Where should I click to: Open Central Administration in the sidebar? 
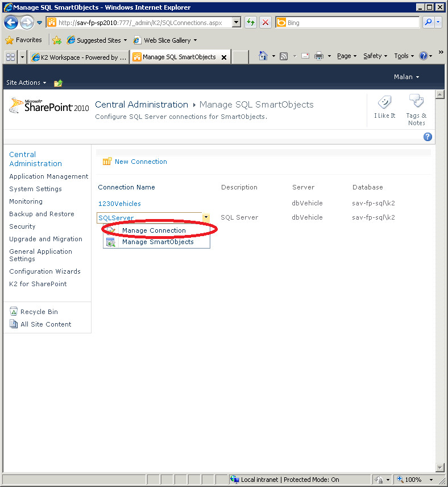(35, 159)
